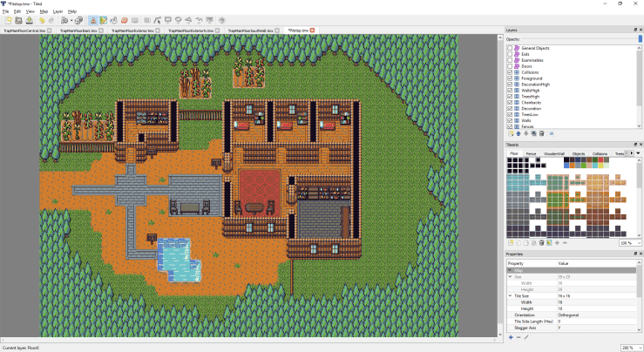Click the Add Property plus icon
This screenshot has width=644, height=352.
(x=511, y=337)
